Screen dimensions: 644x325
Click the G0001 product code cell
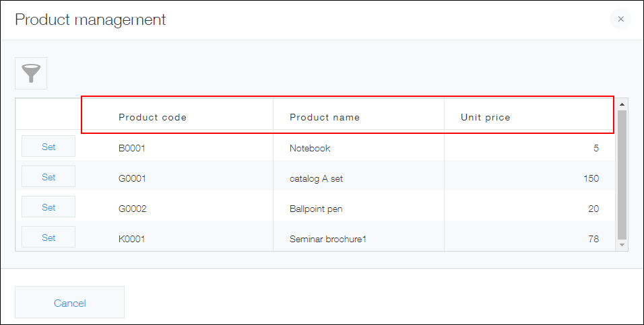pyautogui.click(x=132, y=178)
